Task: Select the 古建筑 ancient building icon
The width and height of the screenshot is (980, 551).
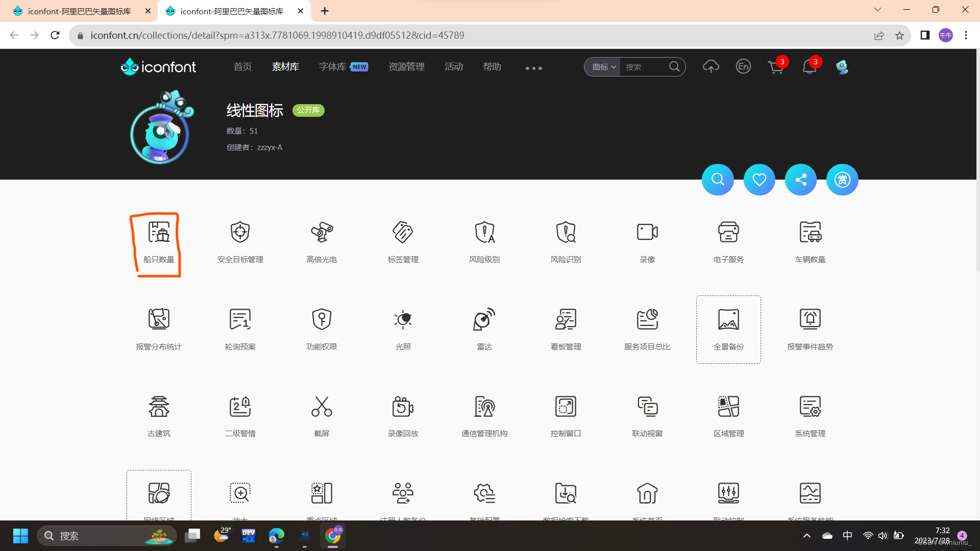Action: pos(158,407)
